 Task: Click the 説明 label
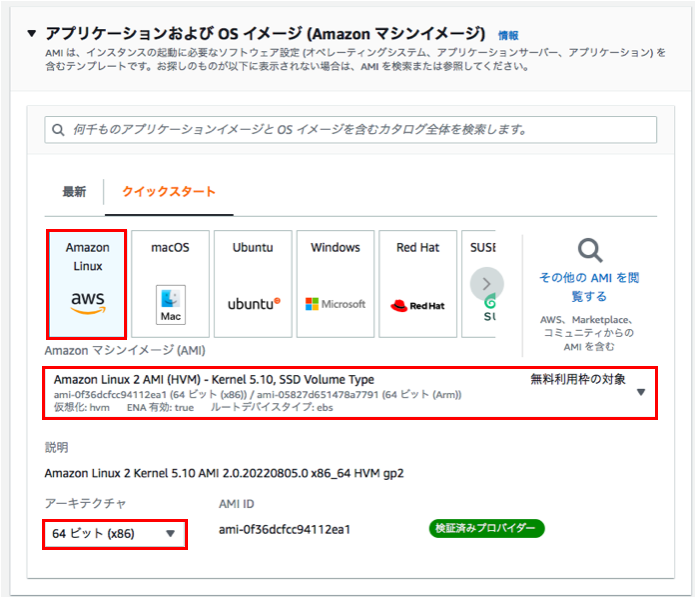click(x=56, y=447)
